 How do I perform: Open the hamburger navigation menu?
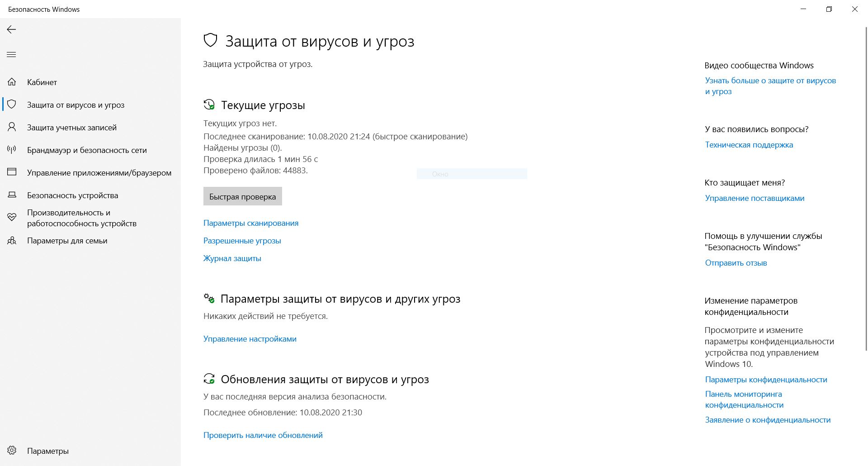11,55
